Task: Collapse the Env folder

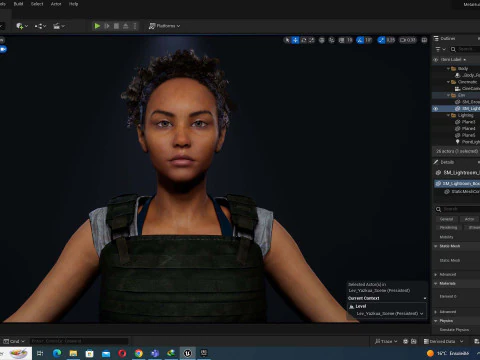Action: tap(448, 95)
